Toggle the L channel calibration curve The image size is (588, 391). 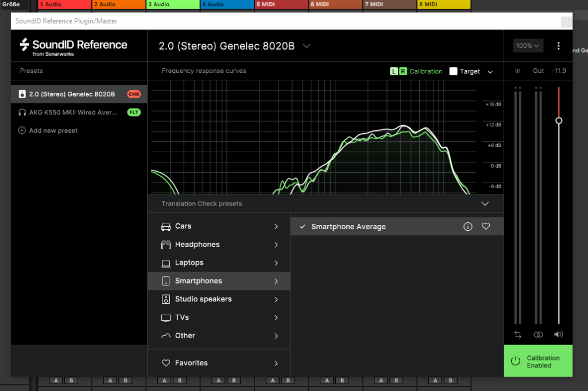(x=394, y=71)
